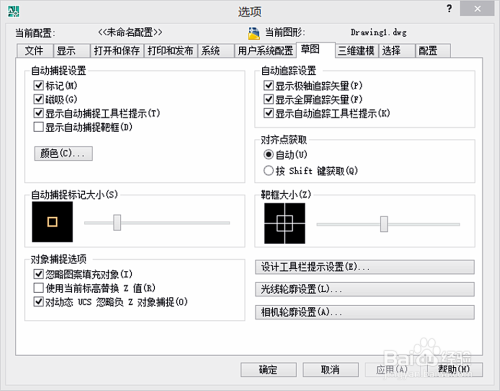This screenshot has height=391, width=500.
Task: Open the 配置 tab
Action: tap(433, 51)
